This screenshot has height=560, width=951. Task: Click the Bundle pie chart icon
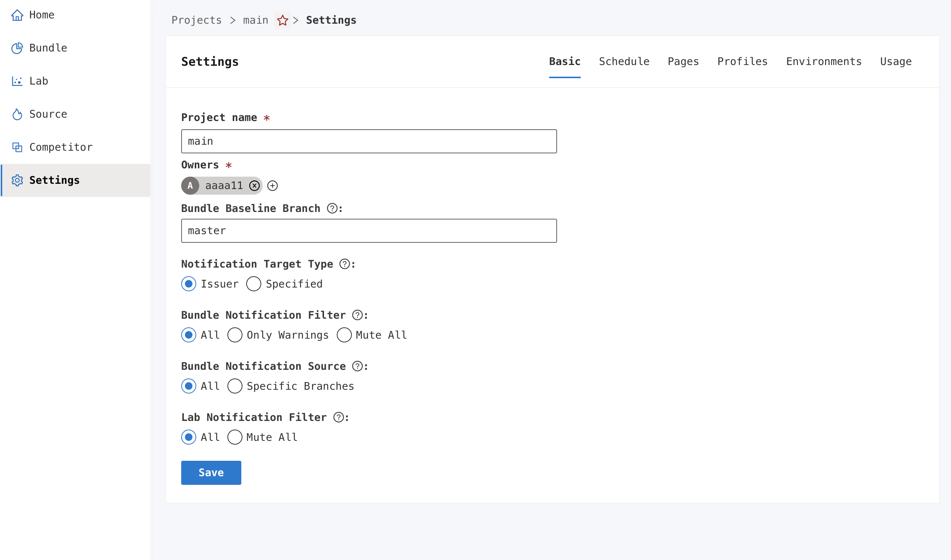click(x=17, y=48)
